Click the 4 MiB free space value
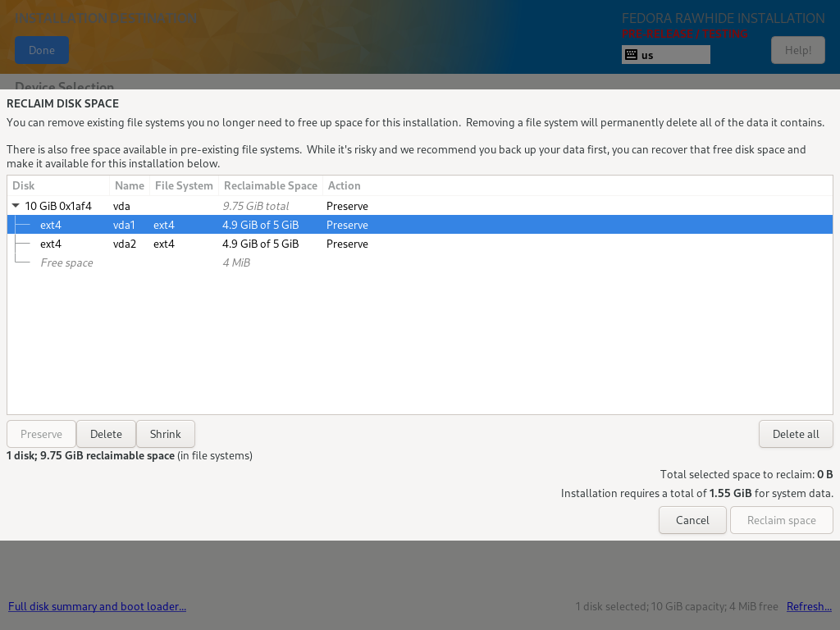 click(236, 262)
